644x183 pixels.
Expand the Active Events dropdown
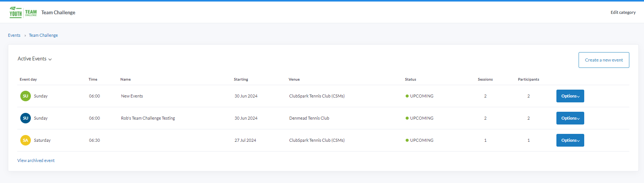(35, 59)
